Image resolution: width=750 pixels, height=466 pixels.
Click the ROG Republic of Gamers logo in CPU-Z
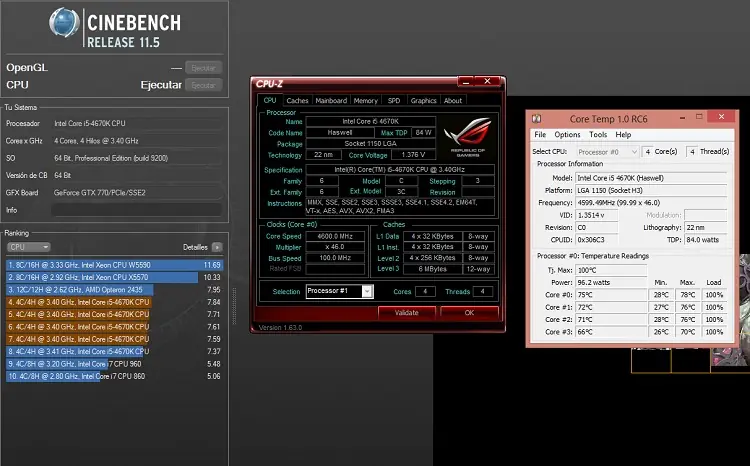coord(467,136)
